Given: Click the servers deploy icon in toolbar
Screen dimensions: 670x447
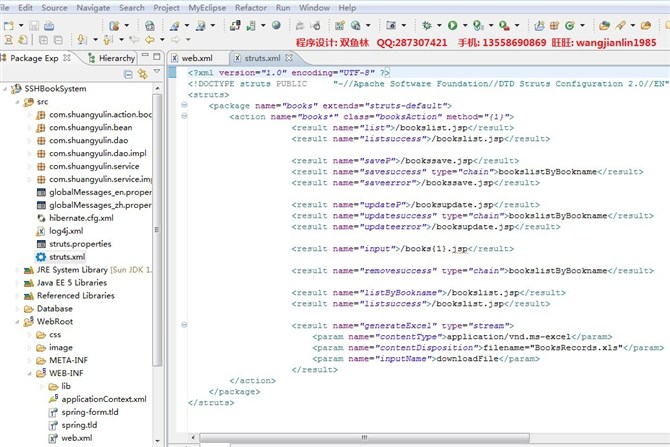Looking at the screenshot, I should (235, 26).
